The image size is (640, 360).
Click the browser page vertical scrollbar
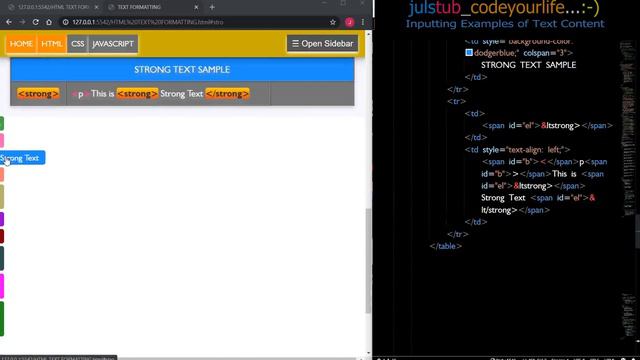[368, 261]
